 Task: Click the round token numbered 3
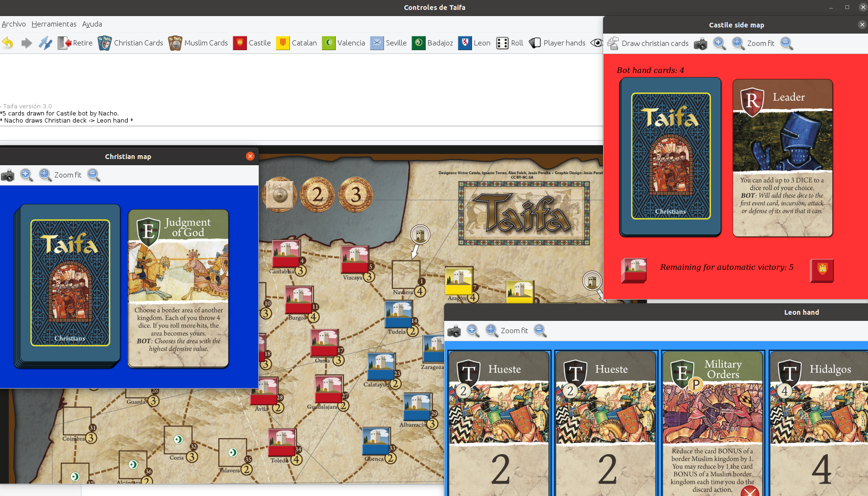356,195
